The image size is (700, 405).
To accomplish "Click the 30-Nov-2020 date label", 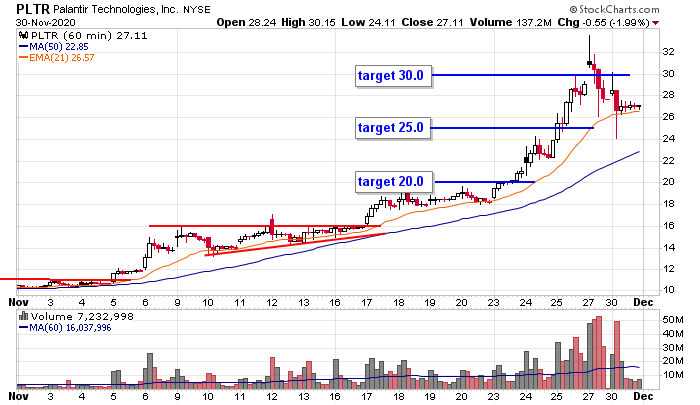I will [46, 22].
